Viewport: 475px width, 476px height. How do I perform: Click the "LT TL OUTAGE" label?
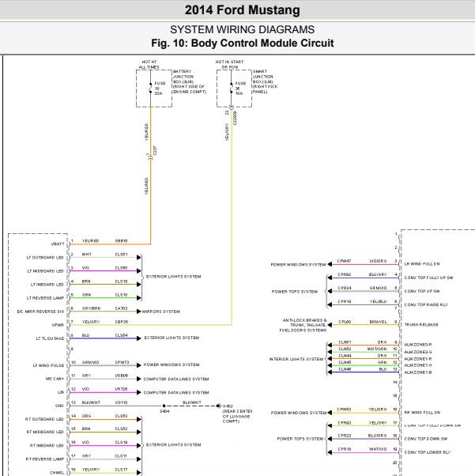click(50, 338)
